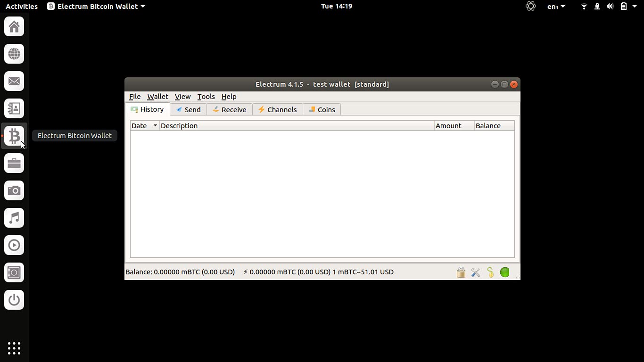Screen dimensions: 644x362
Task: Click the power icon in the dock
Action: coord(14,300)
